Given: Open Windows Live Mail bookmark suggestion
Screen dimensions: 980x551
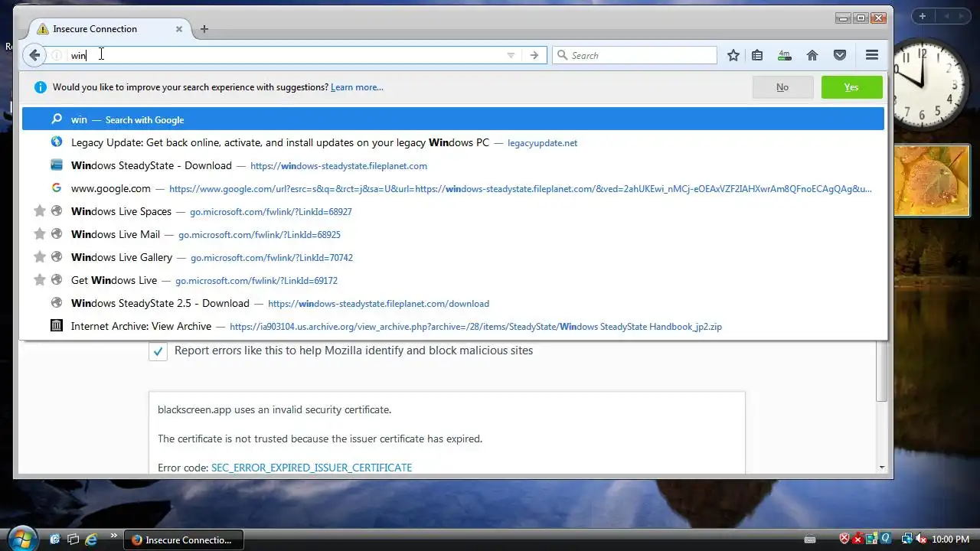Looking at the screenshot, I should 453,234.
